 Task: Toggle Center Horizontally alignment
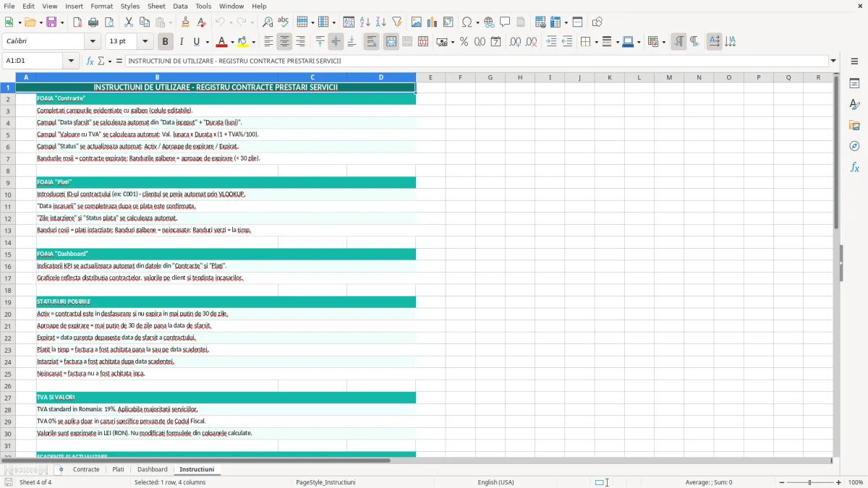(x=284, y=42)
